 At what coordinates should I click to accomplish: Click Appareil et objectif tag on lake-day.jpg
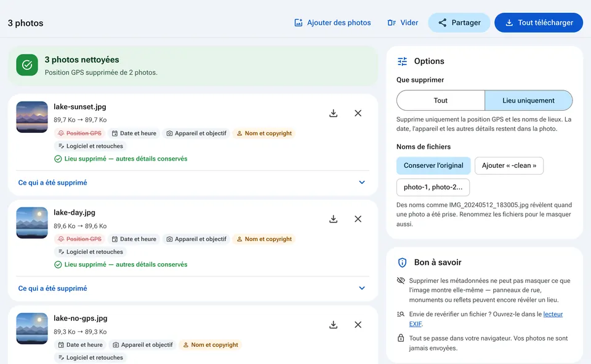[196, 239]
